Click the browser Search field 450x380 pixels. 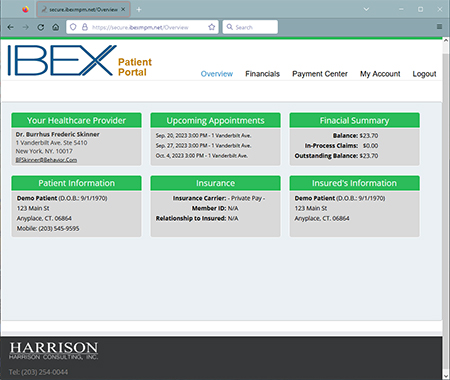pos(250,27)
